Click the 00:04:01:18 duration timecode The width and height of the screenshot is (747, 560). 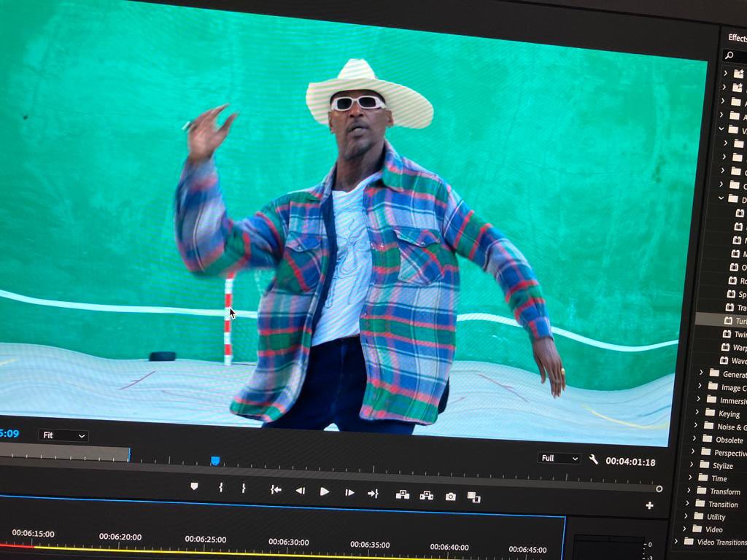pos(630,462)
